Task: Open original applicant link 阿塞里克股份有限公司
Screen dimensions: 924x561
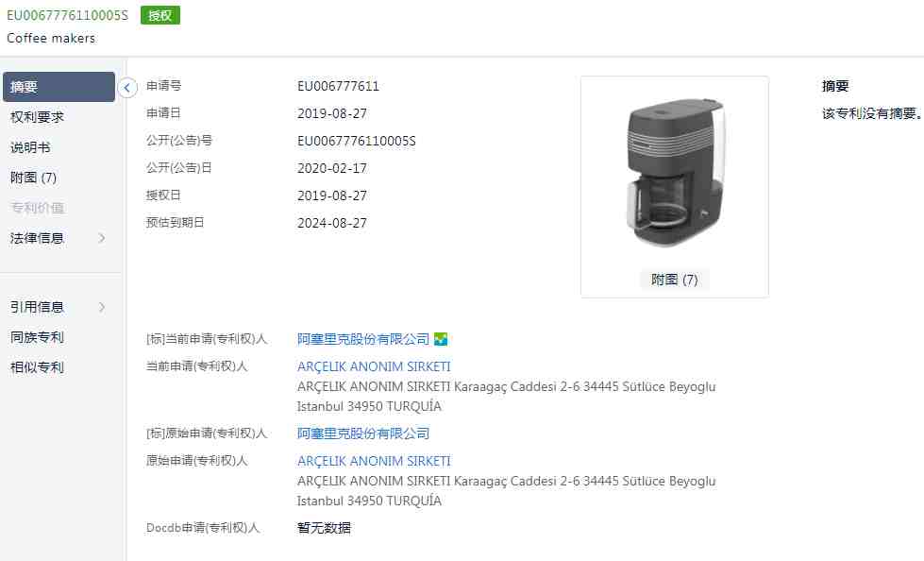Action: click(x=363, y=433)
